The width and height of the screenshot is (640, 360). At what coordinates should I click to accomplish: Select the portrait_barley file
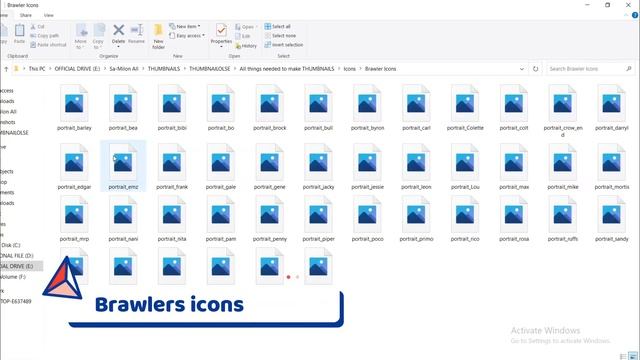74,108
